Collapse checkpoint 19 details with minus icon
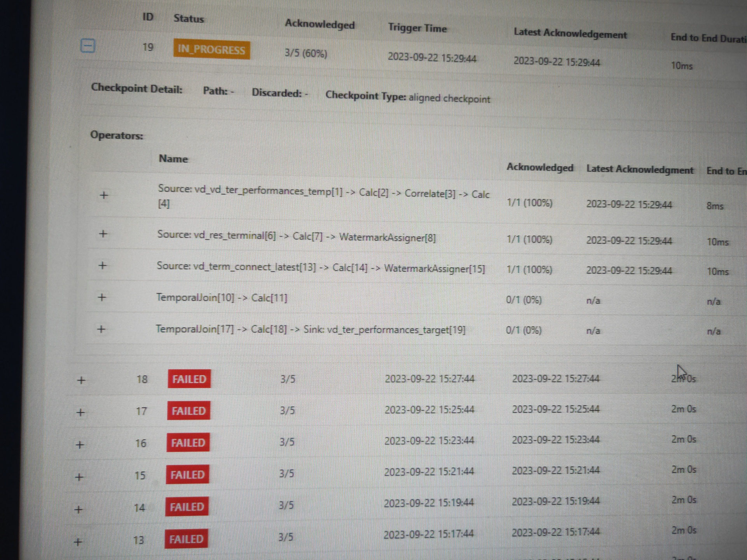This screenshot has width=747, height=560. pos(88,46)
